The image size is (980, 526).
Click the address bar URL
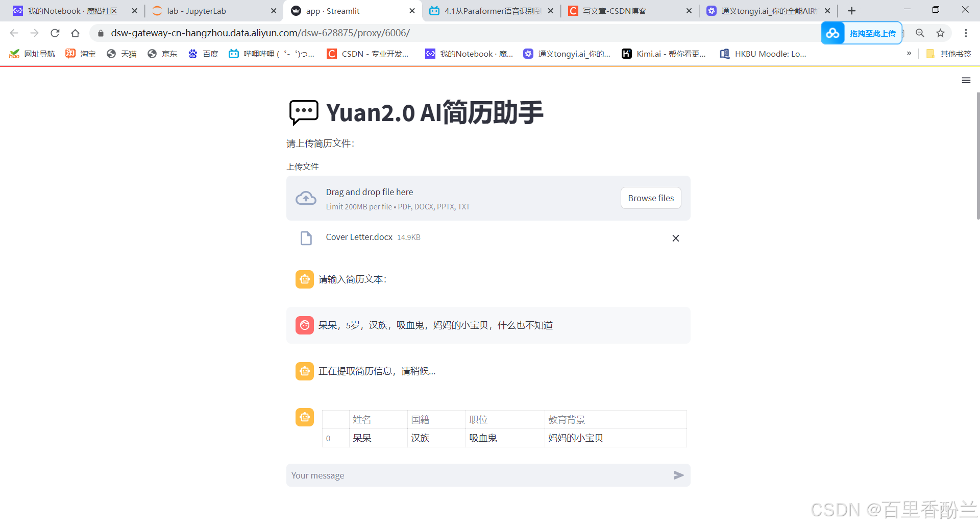260,33
